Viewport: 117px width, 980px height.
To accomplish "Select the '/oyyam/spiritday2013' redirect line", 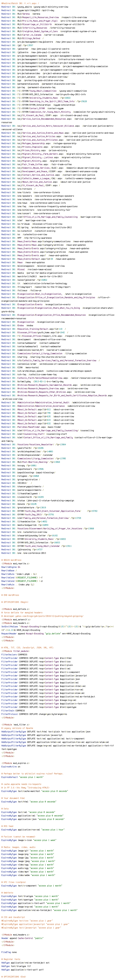I will (x=28, y=10).
